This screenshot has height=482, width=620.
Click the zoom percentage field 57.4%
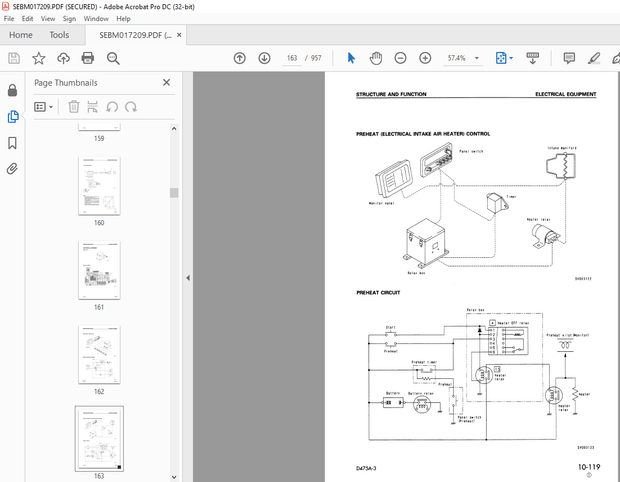point(457,58)
